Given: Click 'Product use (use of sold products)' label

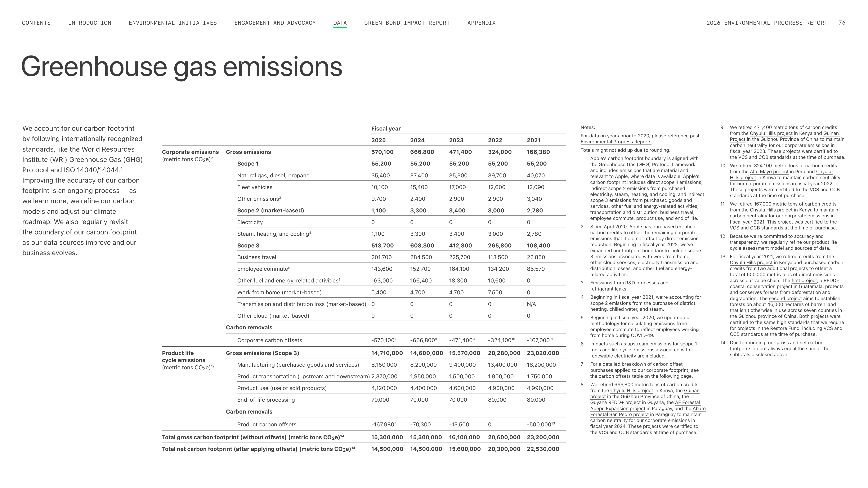Looking at the screenshot, I should point(282,388).
